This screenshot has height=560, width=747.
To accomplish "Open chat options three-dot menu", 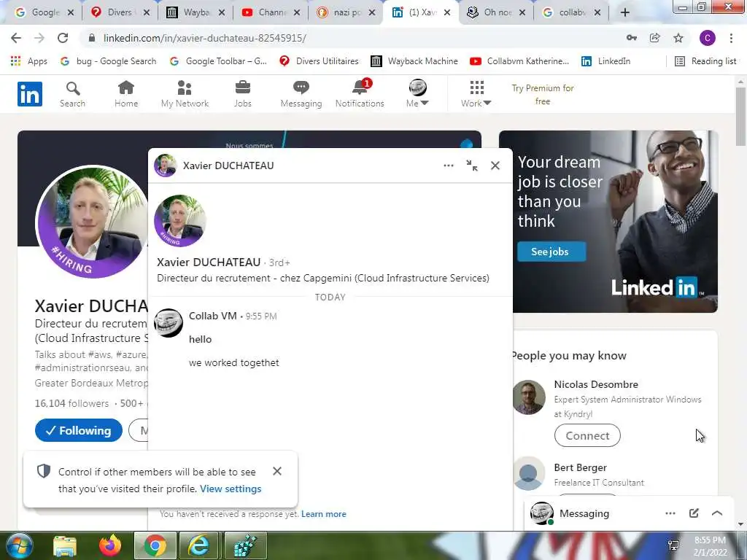I will tap(449, 166).
